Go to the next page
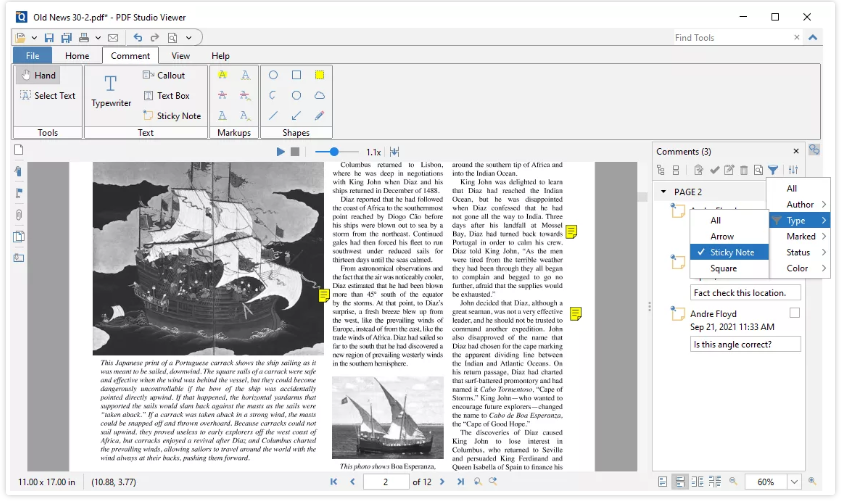 click(443, 483)
